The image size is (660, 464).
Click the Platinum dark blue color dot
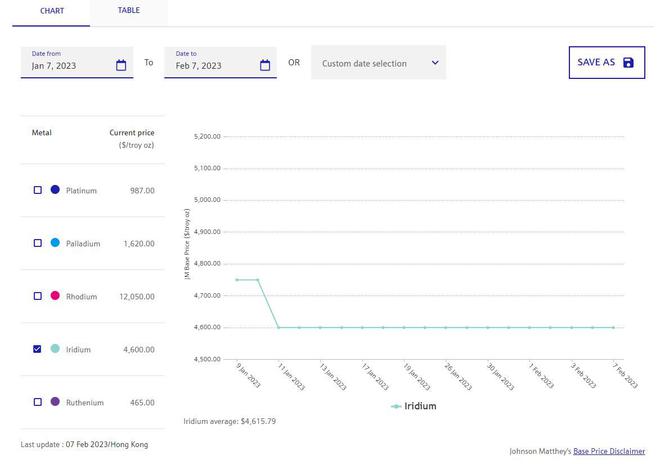pyautogui.click(x=55, y=190)
